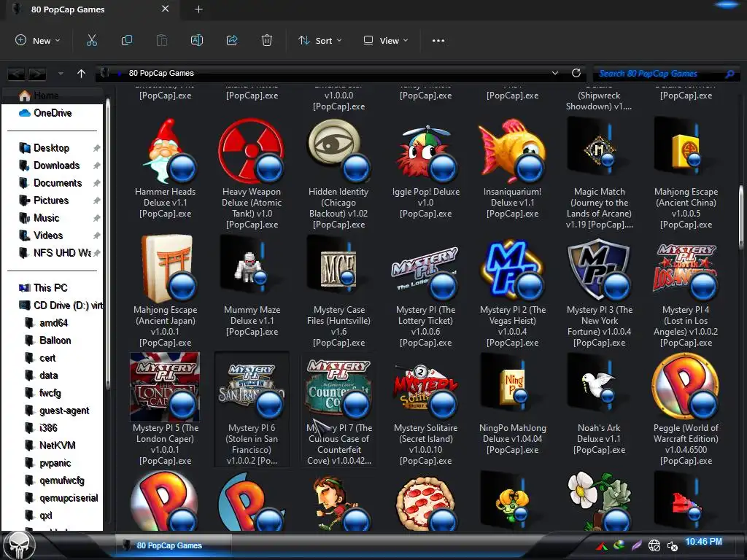Select the 80 PopCap Games tab
This screenshot has width=747, height=560.
coord(90,9)
